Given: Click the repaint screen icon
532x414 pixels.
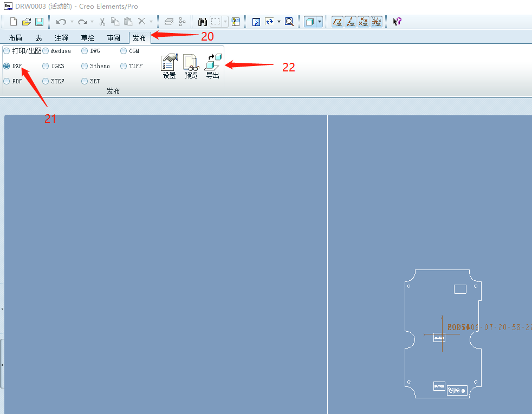Looking at the screenshot, I should click(x=256, y=22).
